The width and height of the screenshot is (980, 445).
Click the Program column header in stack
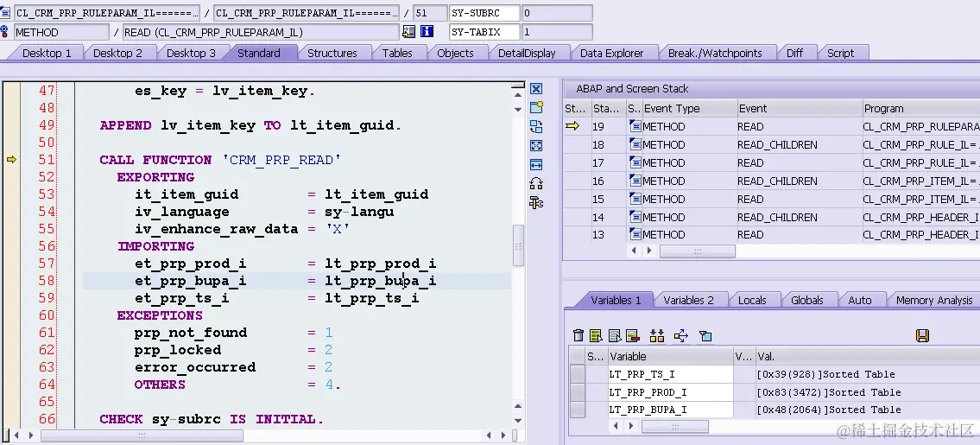(x=920, y=108)
